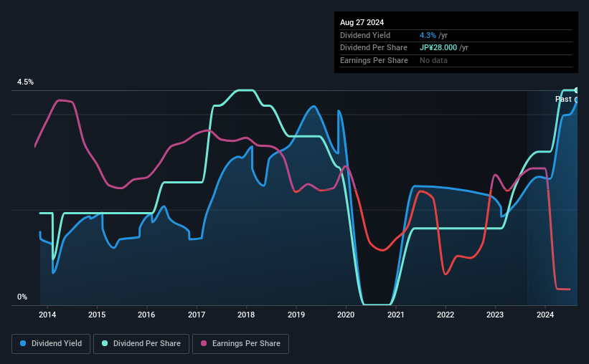This screenshot has height=364, width=589.
Task: Pick the 2017 year tick label
Action: pyautogui.click(x=197, y=315)
